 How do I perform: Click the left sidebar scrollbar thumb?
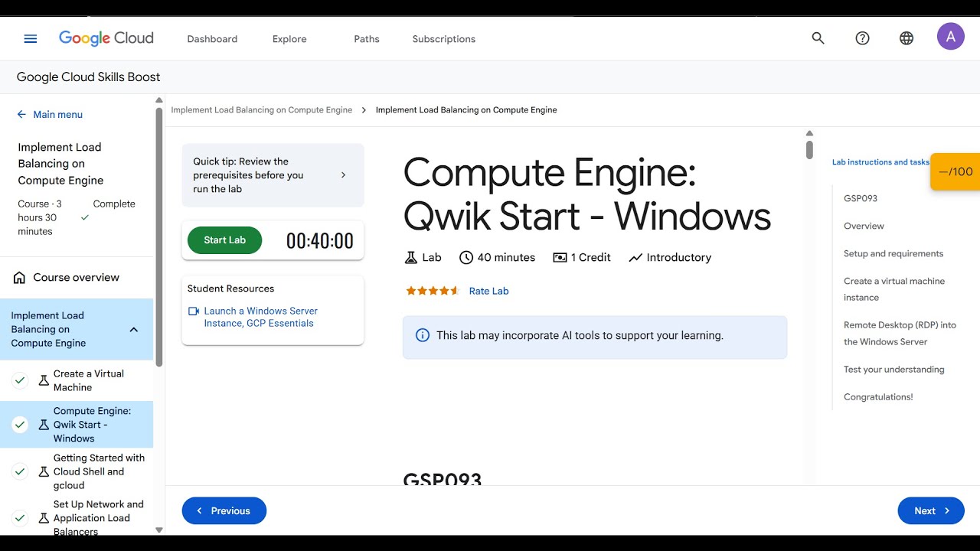tap(159, 237)
